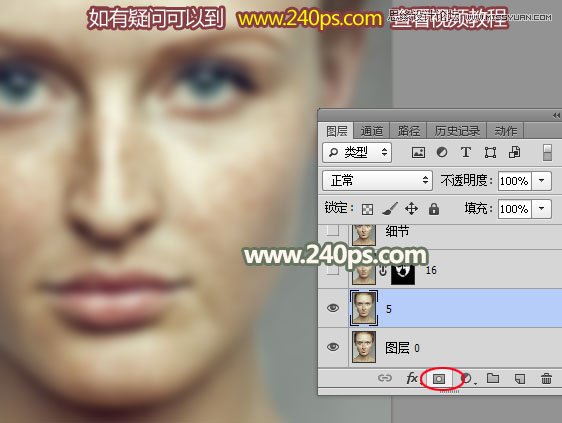The width and height of the screenshot is (562, 423).
Task: Create new fill or adjustment layer
Action: 467,379
